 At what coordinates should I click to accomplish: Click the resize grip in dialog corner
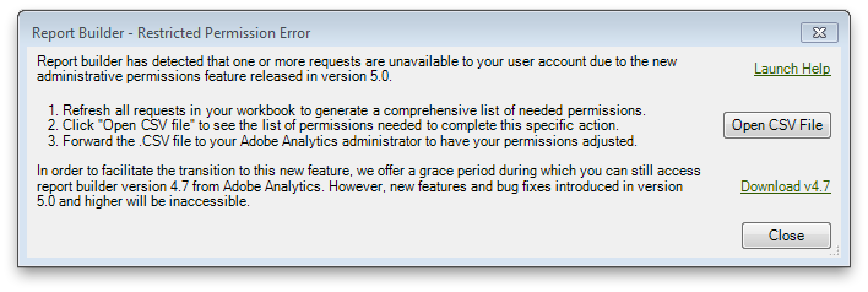[833, 251]
